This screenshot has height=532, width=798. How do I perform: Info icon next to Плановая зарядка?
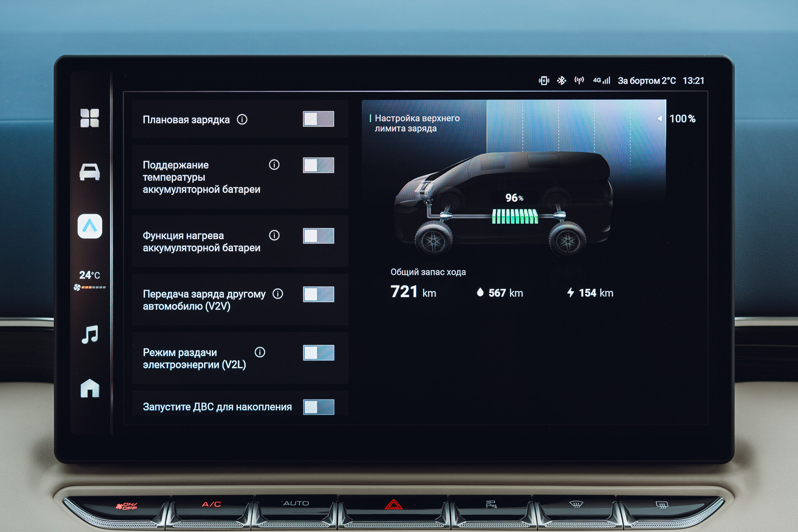(242, 120)
